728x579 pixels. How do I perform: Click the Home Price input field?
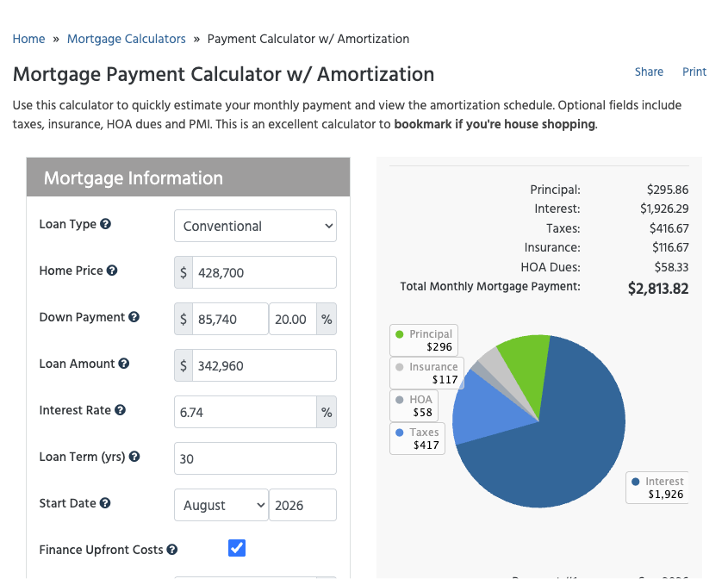pyautogui.click(x=264, y=272)
